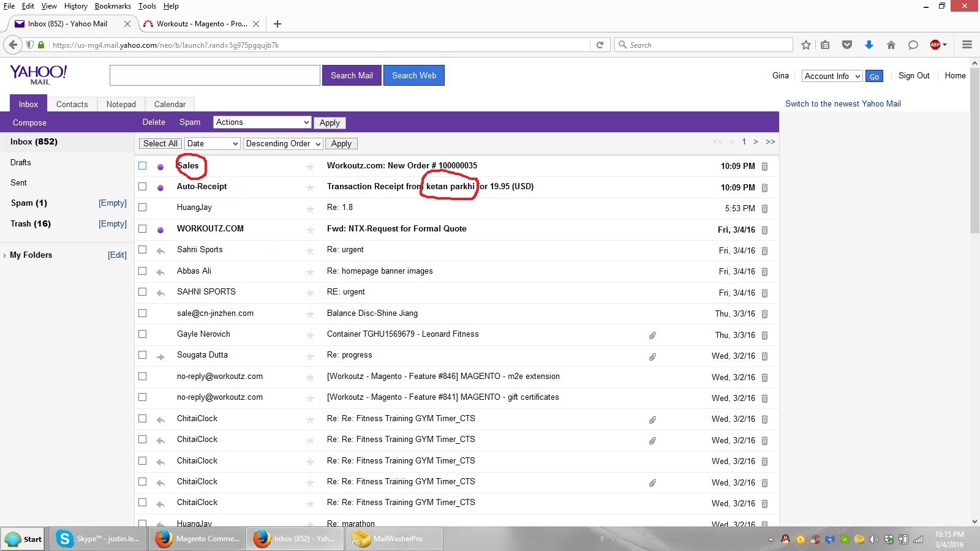Switch to Workoutz - Magento browser tab
This screenshot has width=980, height=551.
202,24
